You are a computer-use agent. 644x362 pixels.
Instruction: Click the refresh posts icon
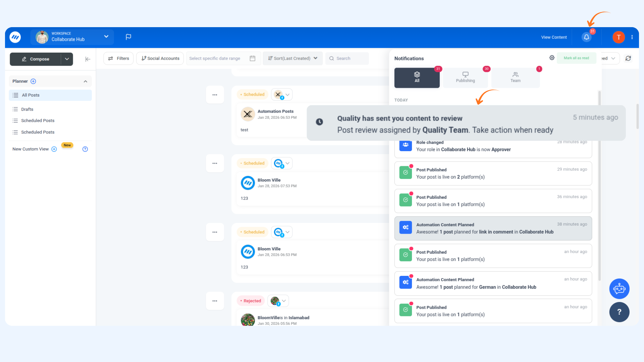pyautogui.click(x=628, y=58)
